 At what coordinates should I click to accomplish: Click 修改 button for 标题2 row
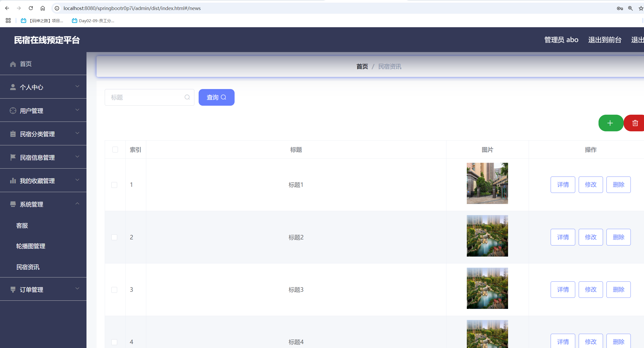(590, 237)
